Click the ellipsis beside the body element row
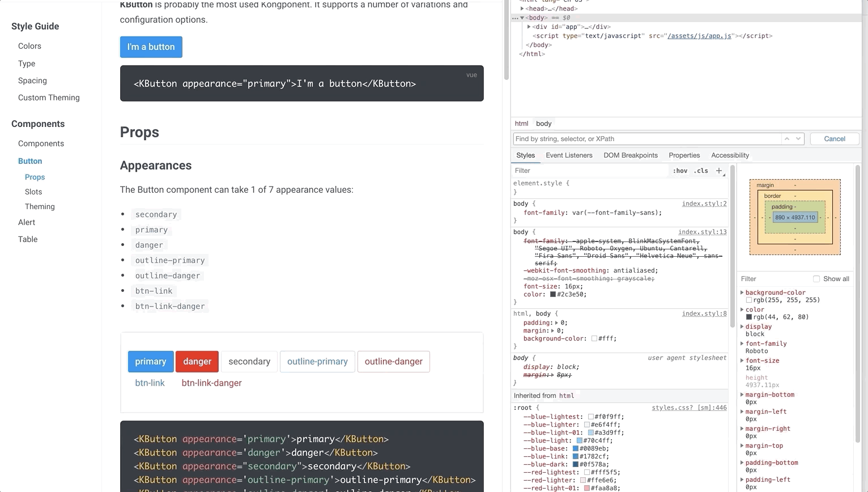 [515, 18]
